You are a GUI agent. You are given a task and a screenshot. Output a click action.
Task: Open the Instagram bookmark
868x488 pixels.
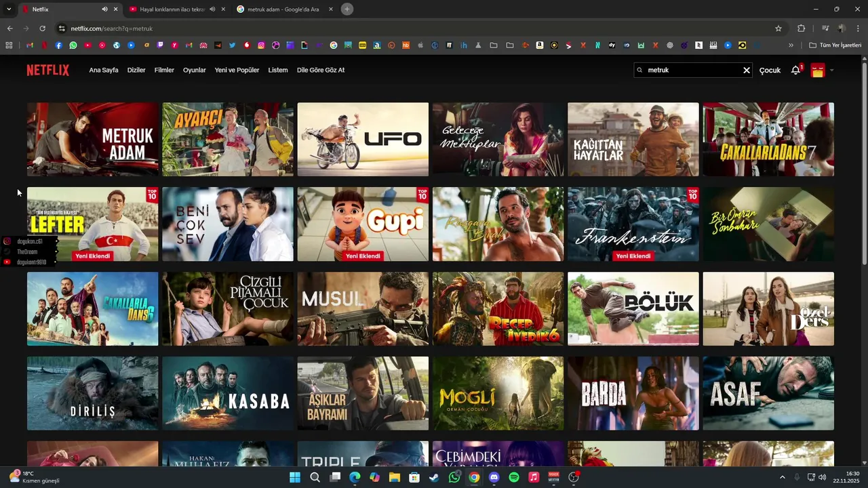[261, 45]
